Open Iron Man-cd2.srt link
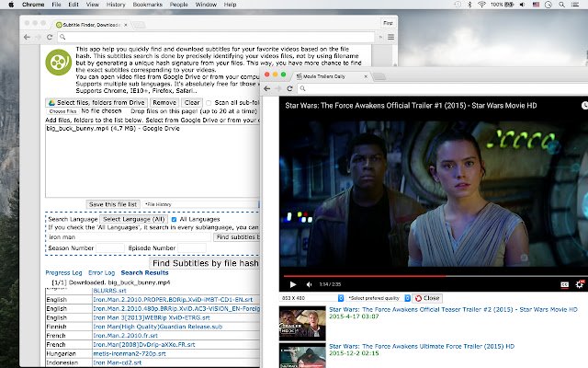 pos(118,362)
